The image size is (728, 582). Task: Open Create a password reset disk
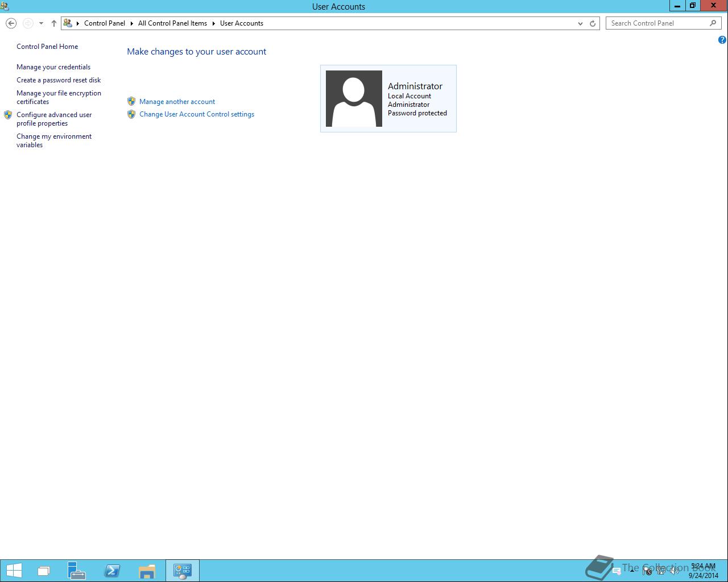[x=59, y=80]
